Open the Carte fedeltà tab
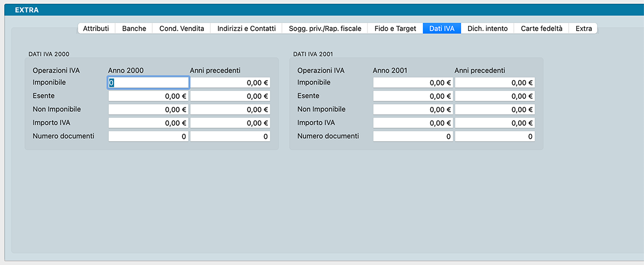This screenshot has width=644, height=265. [541, 28]
